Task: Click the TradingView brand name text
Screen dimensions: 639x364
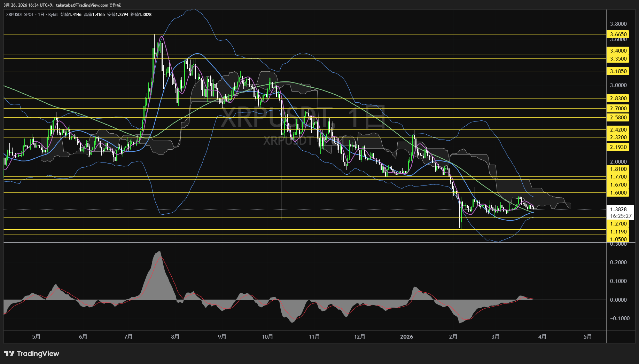Action: pos(38,354)
